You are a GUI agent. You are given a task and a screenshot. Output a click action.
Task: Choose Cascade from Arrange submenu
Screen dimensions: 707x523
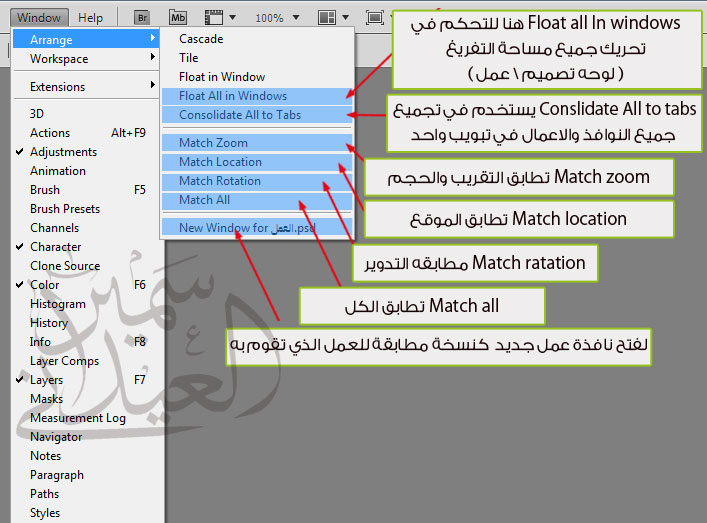pyautogui.click(x=257, y=39)
